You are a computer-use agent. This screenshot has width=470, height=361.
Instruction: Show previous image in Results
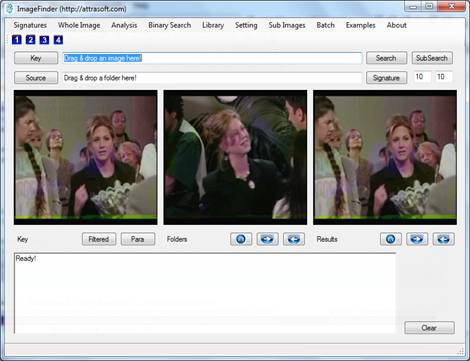[444, 239]
